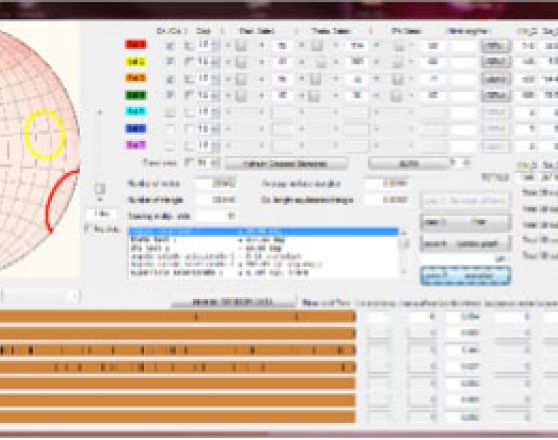Enable the first checkbox in the cyan set row
The width and height of the screenshot is (558, 440).
170,112
